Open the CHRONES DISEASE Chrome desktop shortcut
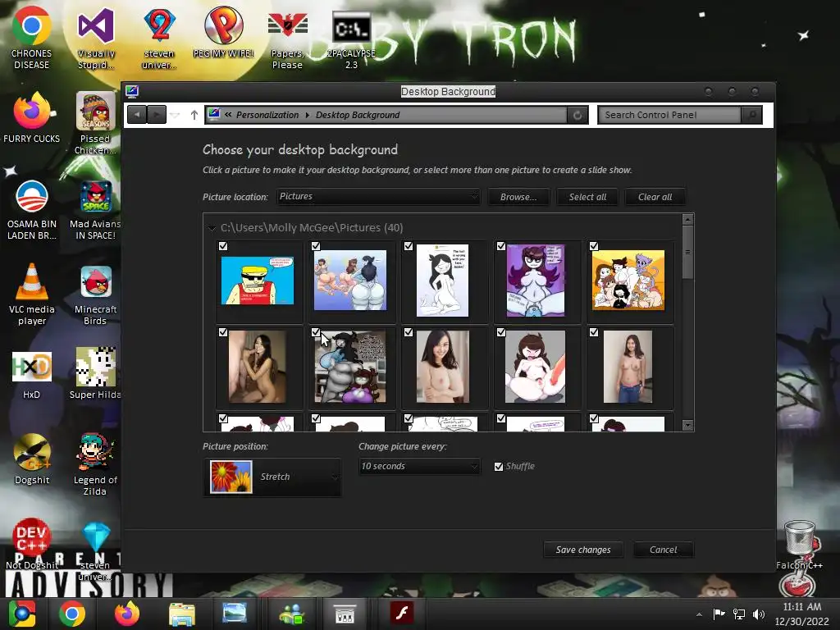 point(32,38)
